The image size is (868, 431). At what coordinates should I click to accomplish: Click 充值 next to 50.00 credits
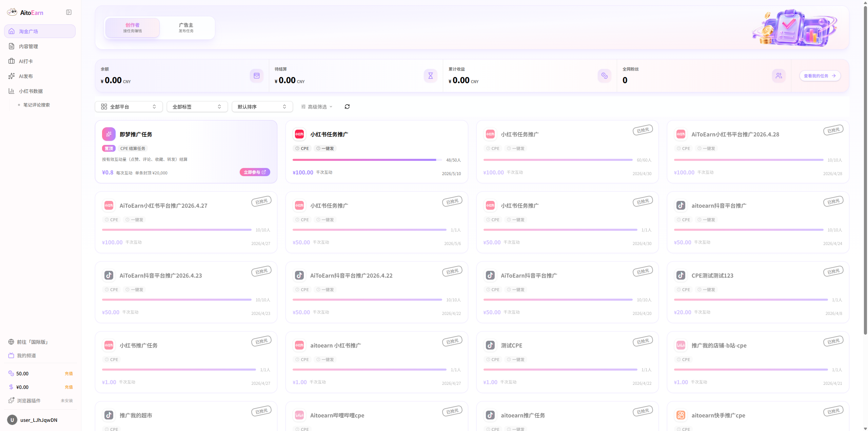point(69,373)
